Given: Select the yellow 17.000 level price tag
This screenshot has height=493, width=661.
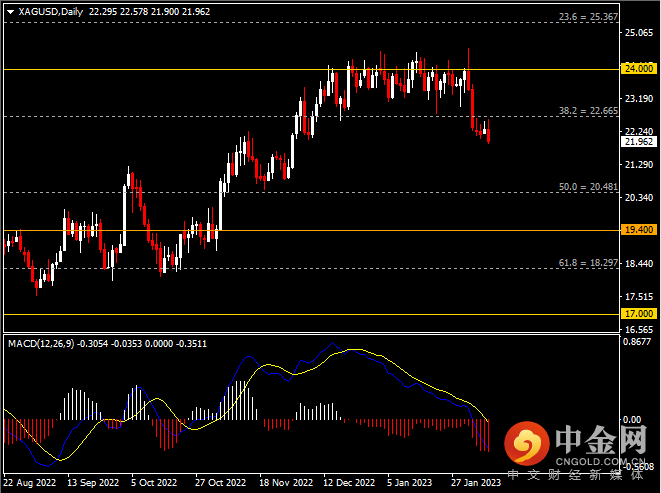Looking at the screenshot, I should pos(637,314).
